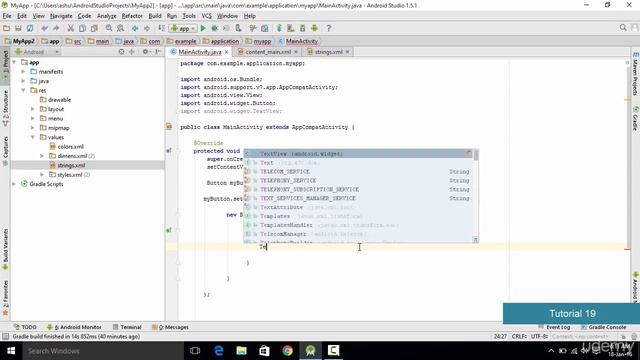Toggle the Captures side panel
Image resolution: width=640 pixels, height=360 pixels.
(x=5, y=151)
